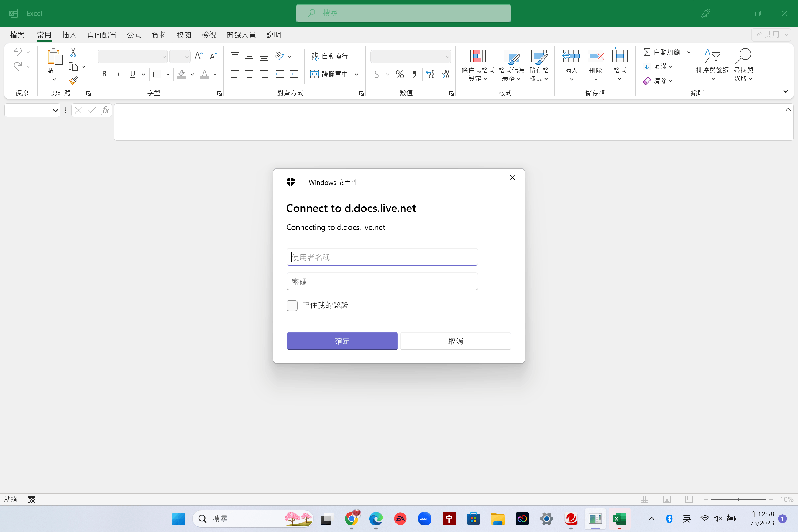The width and height of the screenshot is (798, 532).
Task: Open the Name Box dropdown
Action: (x=55, y=110)
